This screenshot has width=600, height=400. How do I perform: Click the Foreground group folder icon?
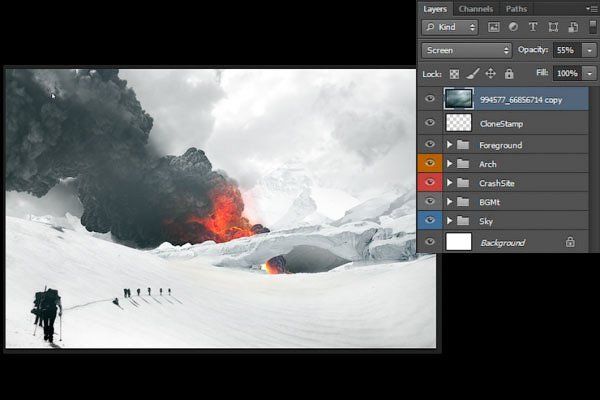tap(463, 145)
